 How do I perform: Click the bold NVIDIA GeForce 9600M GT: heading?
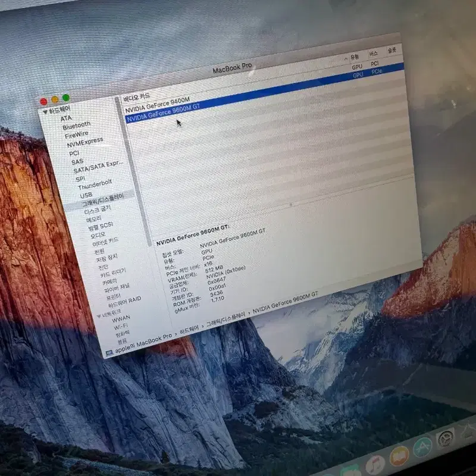click(193, 235)
